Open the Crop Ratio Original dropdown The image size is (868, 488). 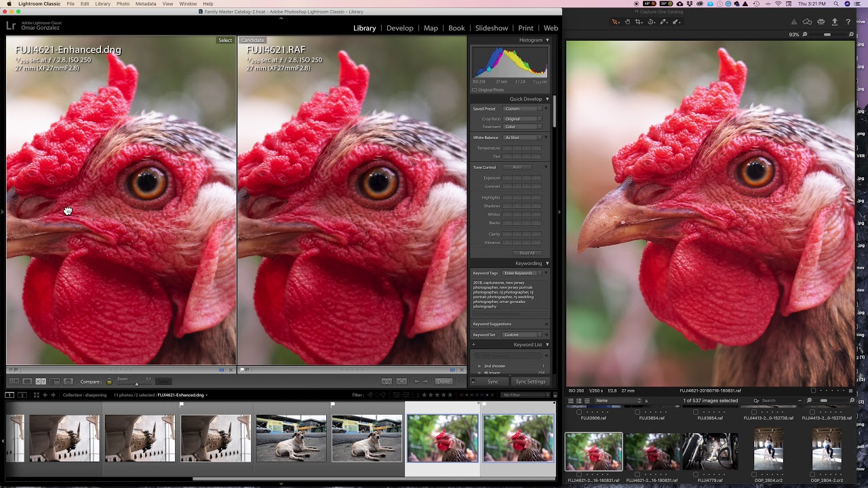coord(522,119)
